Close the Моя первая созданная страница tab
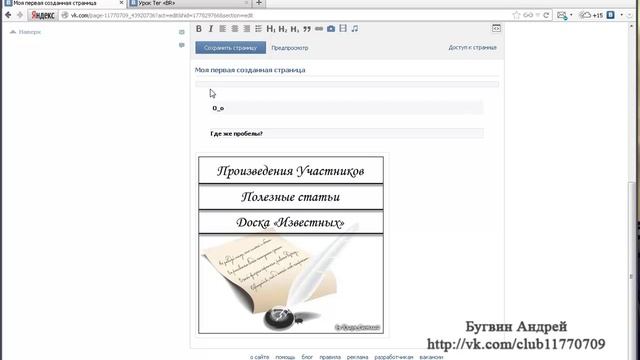640x360 pixels. pyautogui.click(x=121, y=3)
